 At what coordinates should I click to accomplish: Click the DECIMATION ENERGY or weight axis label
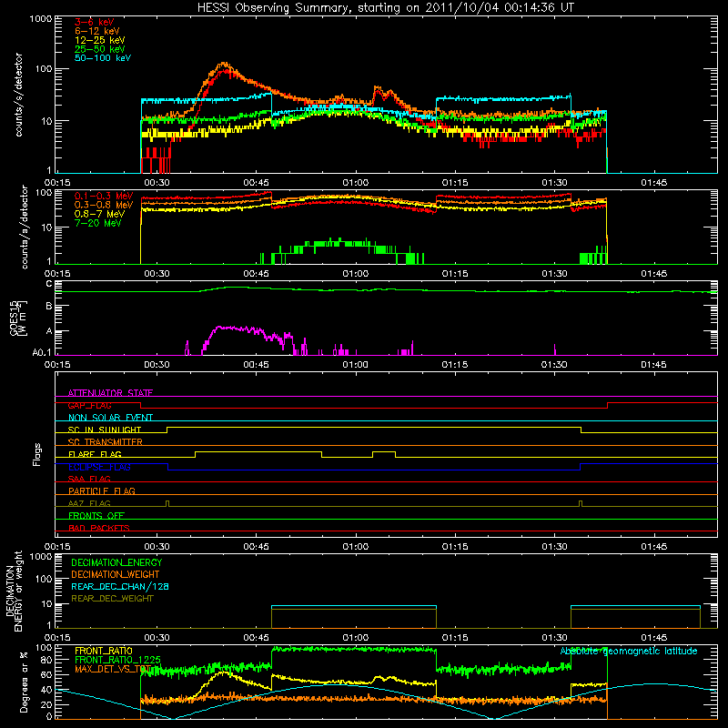coord(14,591)
